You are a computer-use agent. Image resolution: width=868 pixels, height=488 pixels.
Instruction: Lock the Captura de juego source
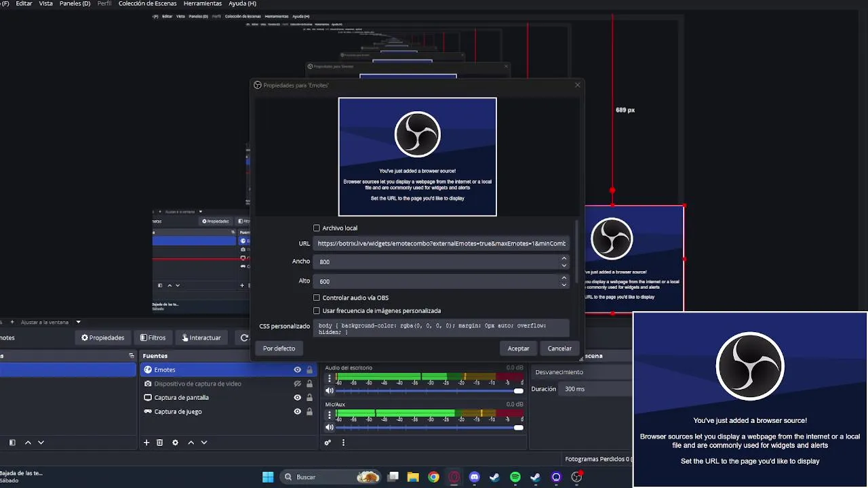(310, 411)
